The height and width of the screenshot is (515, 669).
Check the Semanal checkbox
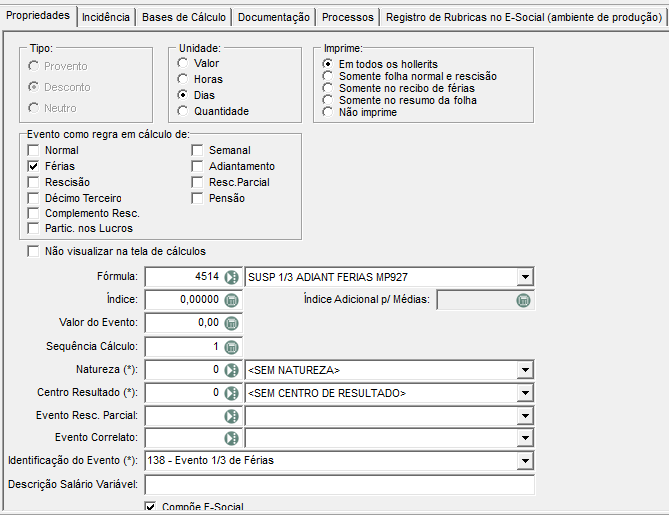pyautogui.click(x=197, y=150)
